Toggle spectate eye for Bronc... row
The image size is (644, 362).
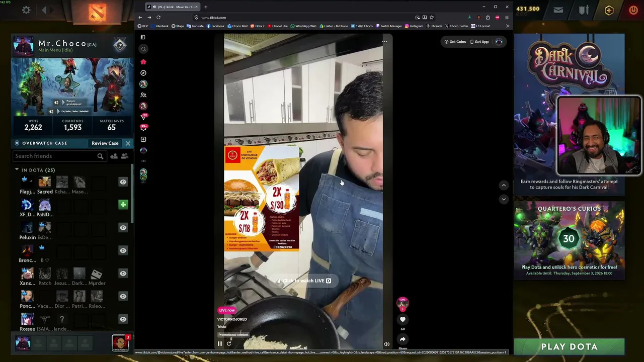click(123, 250)
